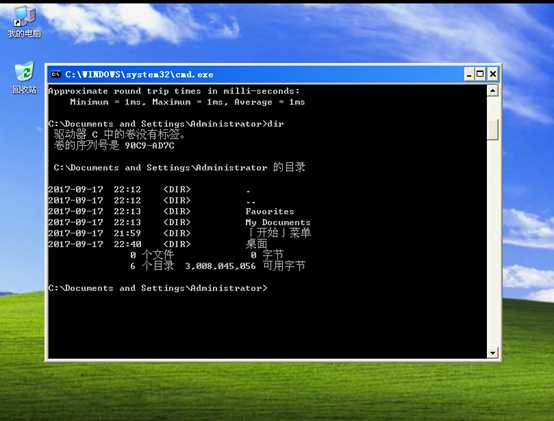Click the 'My Documents' directory entry
Viewport: 554px width, 421px height.
tap(278, 222)
